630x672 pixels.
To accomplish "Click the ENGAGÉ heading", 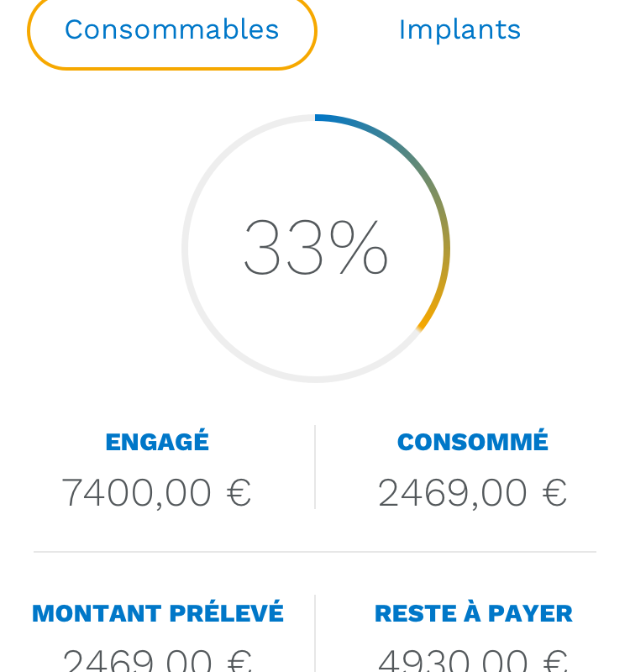I will [x=157, y=442].
